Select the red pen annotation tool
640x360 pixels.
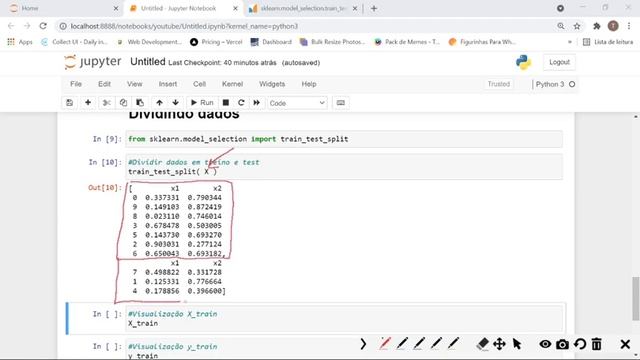384,344
